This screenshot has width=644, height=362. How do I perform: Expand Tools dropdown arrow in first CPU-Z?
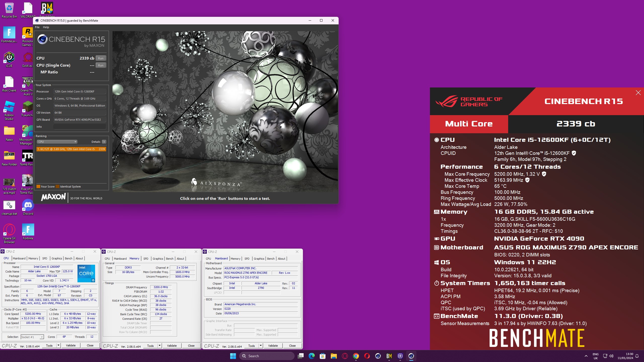pyautogui.click(x=58, y=345)
